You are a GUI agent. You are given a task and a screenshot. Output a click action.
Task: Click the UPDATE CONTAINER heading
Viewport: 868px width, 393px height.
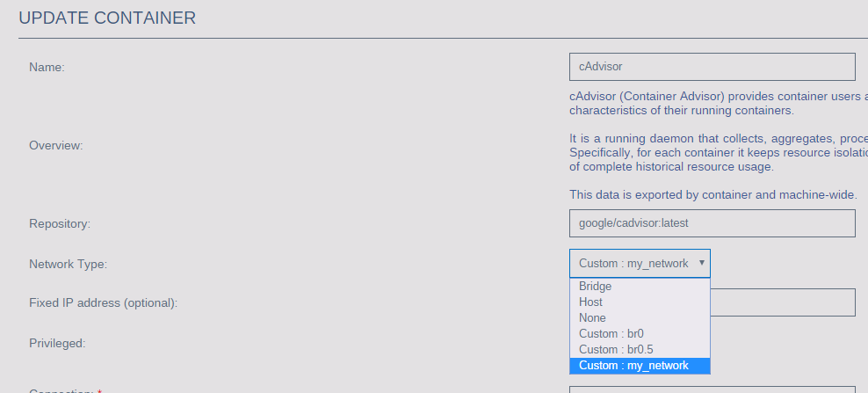point(107,18)
